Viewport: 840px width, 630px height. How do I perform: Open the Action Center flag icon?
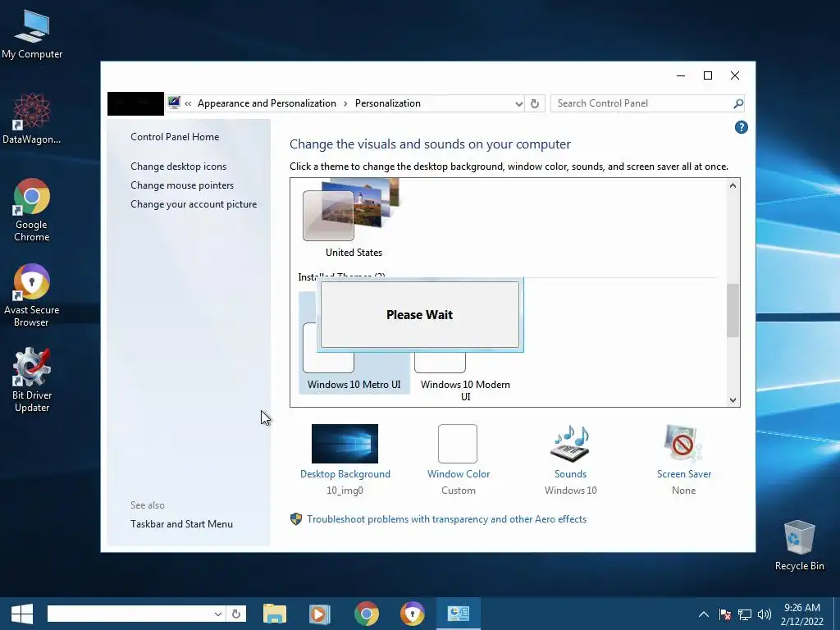coord(725,614)
